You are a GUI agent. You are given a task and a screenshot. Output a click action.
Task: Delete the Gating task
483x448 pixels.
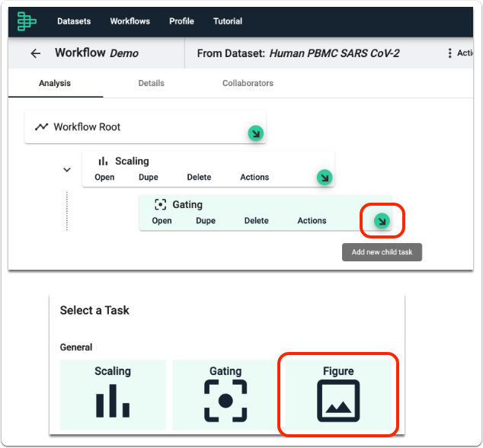[256, 221]
